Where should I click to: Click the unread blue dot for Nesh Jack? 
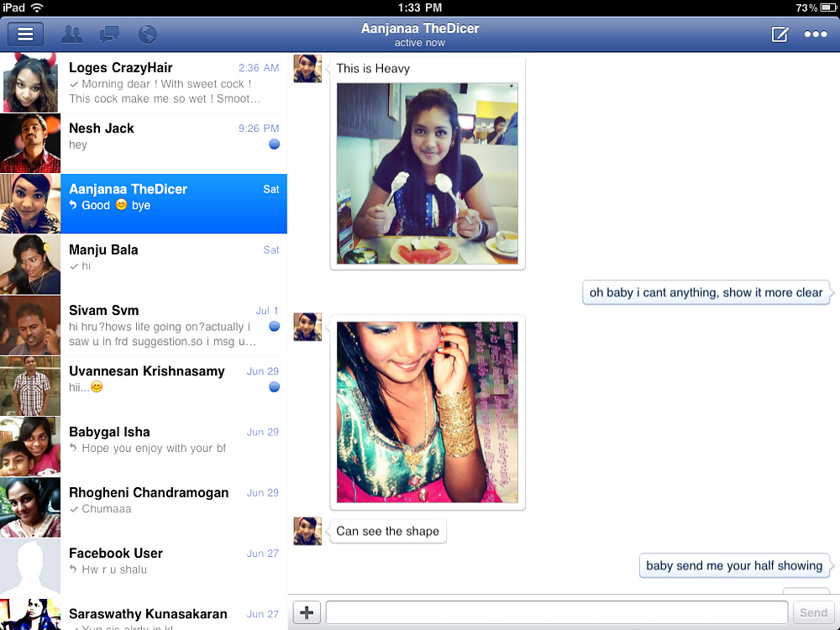click(x=274, y=144)
